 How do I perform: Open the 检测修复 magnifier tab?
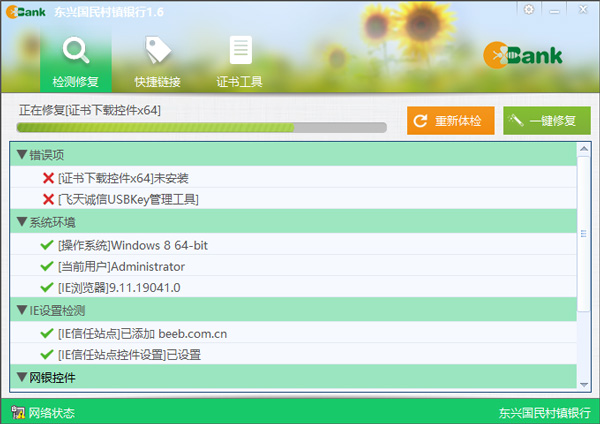[76, 61]
